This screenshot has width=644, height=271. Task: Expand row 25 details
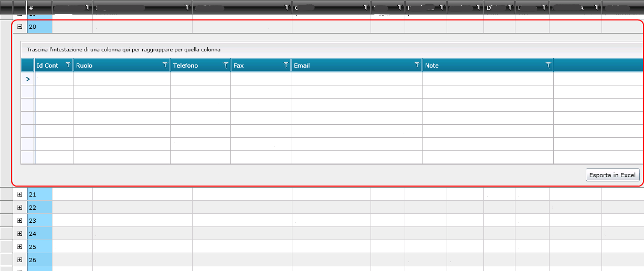pos(20,246)
